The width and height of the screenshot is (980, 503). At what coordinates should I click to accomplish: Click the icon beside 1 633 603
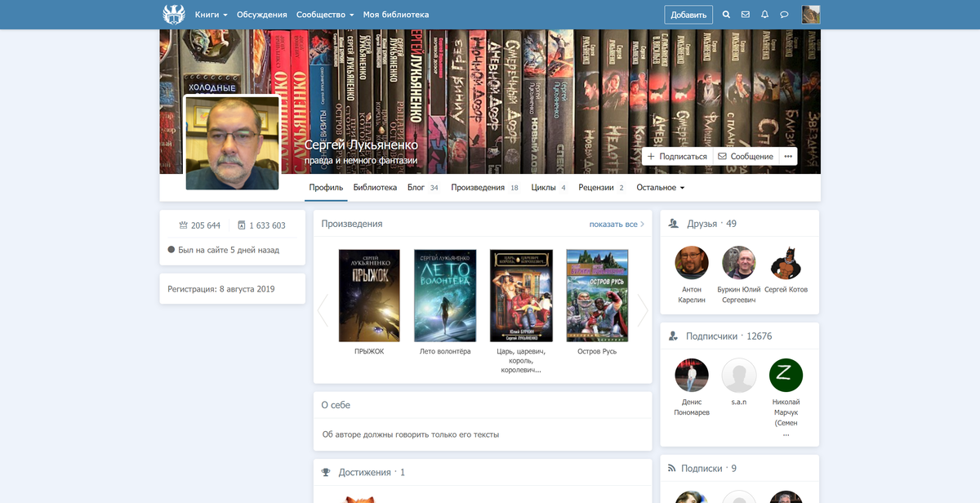242,225
